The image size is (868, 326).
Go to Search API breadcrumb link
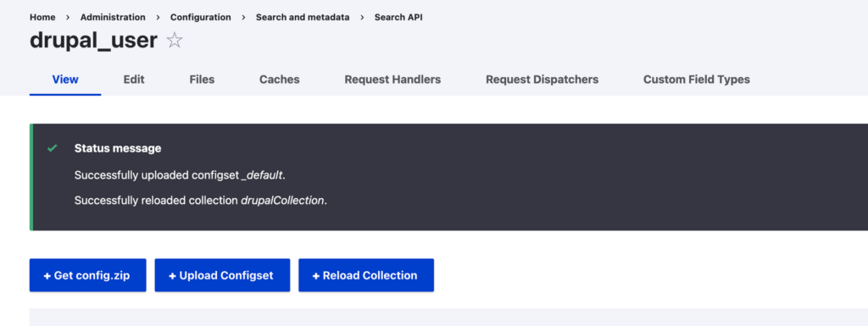[x=398, y=17]
